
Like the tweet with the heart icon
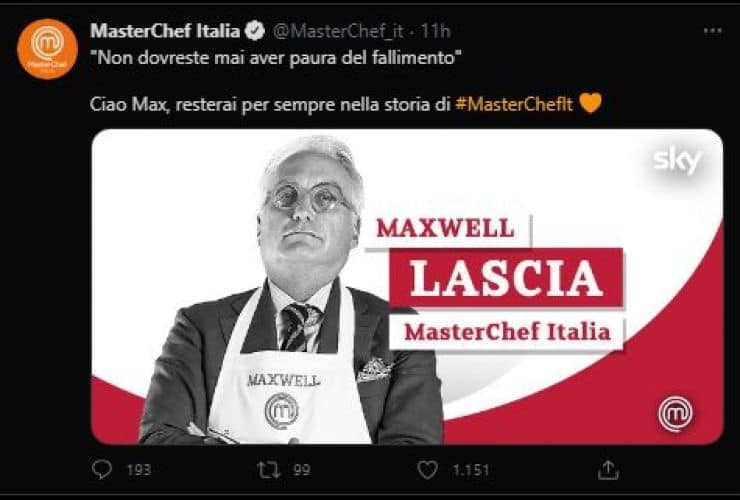tap(428, 470)
